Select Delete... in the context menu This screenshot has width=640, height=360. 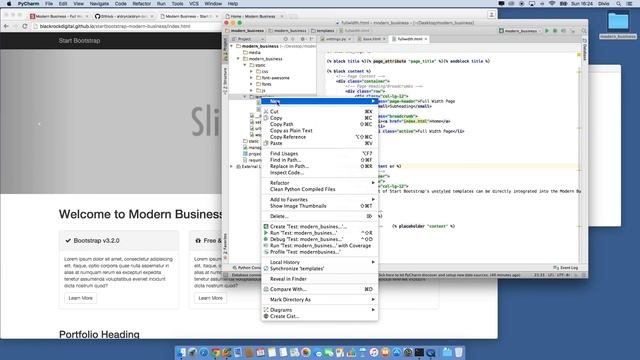click(320, 216)
